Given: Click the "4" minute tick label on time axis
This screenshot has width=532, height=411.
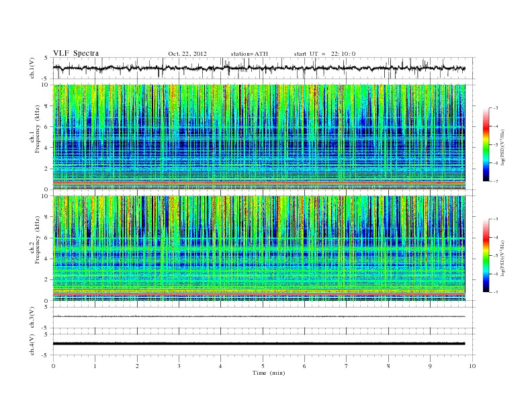Looking at the screenshot, I should 220,366.
